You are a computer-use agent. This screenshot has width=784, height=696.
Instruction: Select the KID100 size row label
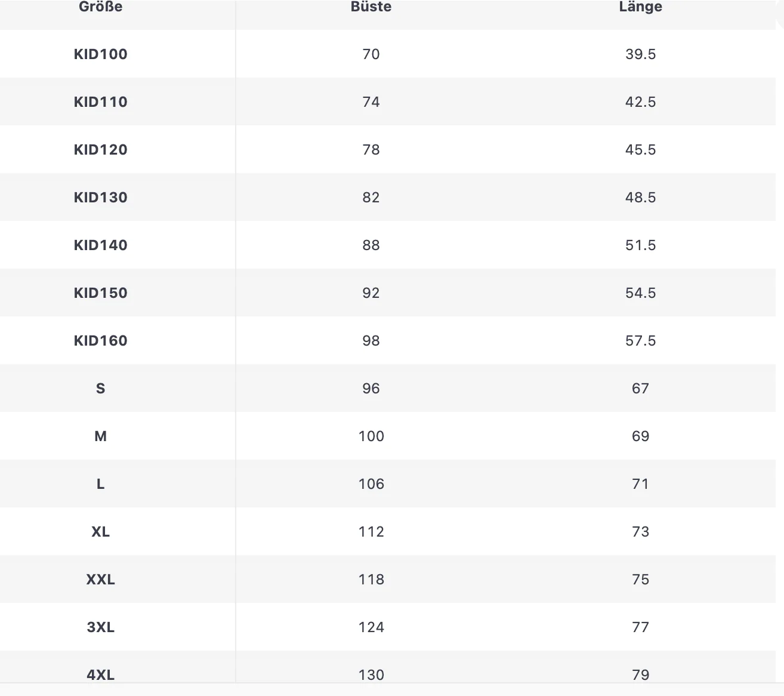point(100,54)
